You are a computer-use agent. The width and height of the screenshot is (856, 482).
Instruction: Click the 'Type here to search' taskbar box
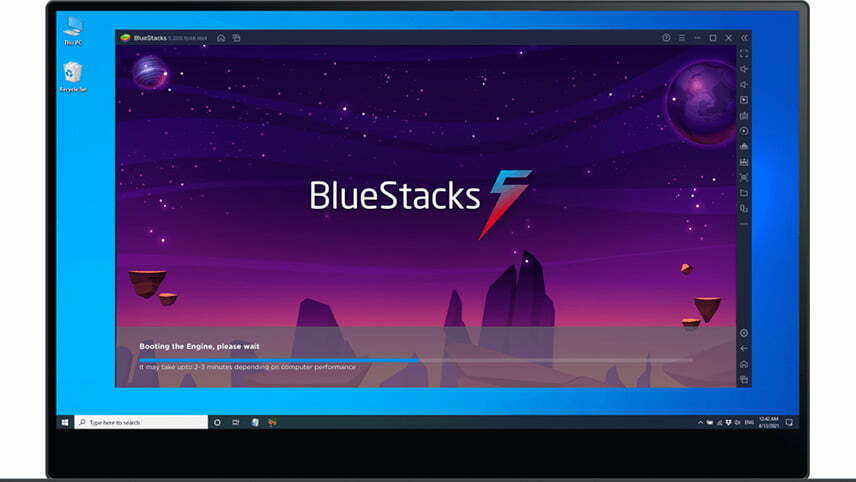tap(141, 423)
